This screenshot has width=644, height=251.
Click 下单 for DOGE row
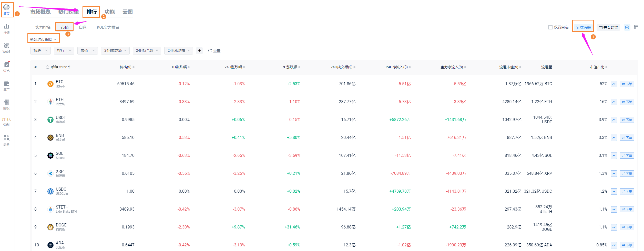click(627, 227)
